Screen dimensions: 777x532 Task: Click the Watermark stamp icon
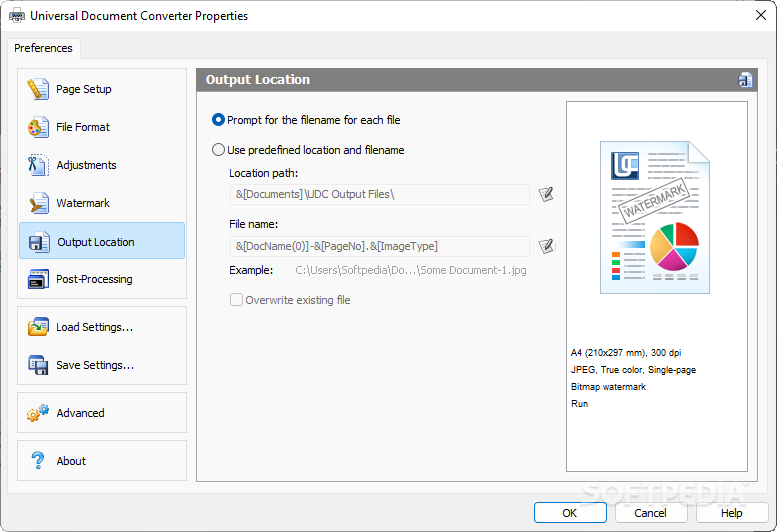[38, 203]
